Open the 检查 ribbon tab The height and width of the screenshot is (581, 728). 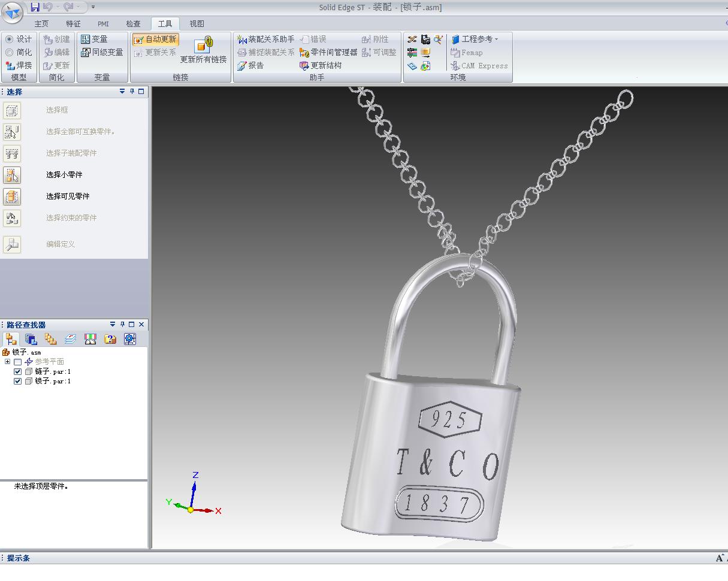click(x=133, y=24)
